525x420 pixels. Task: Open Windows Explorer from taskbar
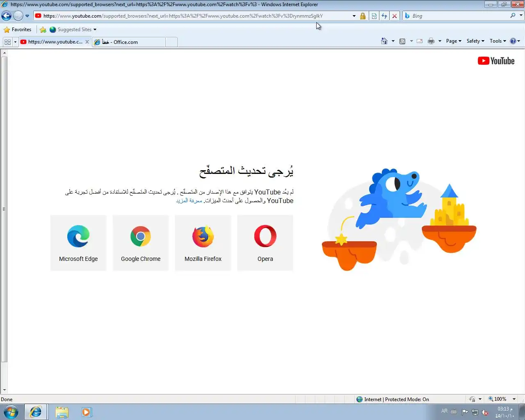[62, 412]
